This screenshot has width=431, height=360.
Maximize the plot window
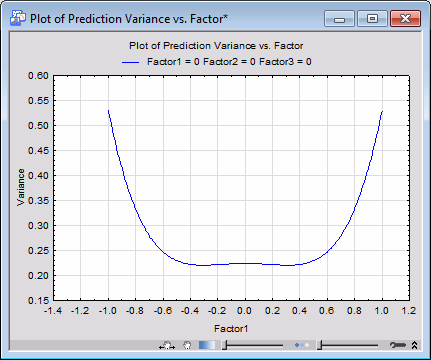point(372,18)
